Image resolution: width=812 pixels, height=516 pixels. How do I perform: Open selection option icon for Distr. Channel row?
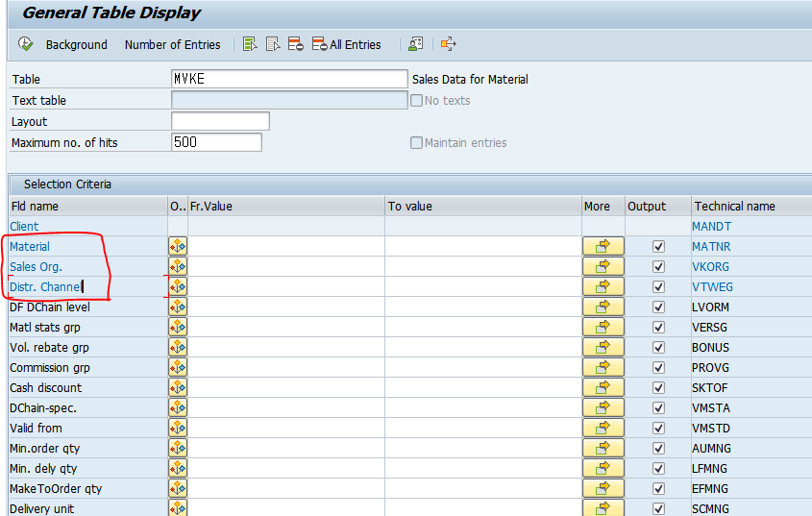tap(178, 286)
